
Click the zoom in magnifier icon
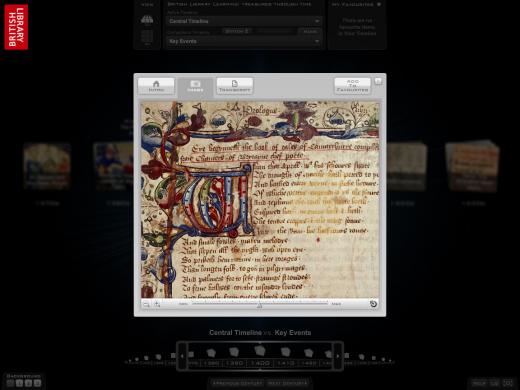click(x=157, y=304)
